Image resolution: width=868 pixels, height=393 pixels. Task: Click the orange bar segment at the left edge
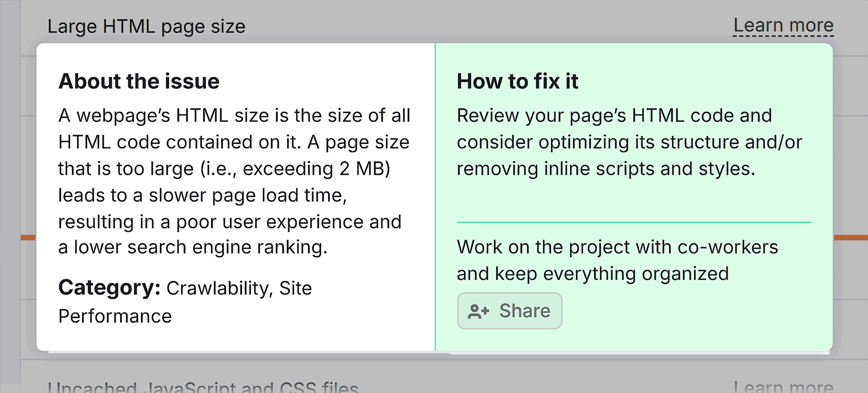click(x=28, y=237)
